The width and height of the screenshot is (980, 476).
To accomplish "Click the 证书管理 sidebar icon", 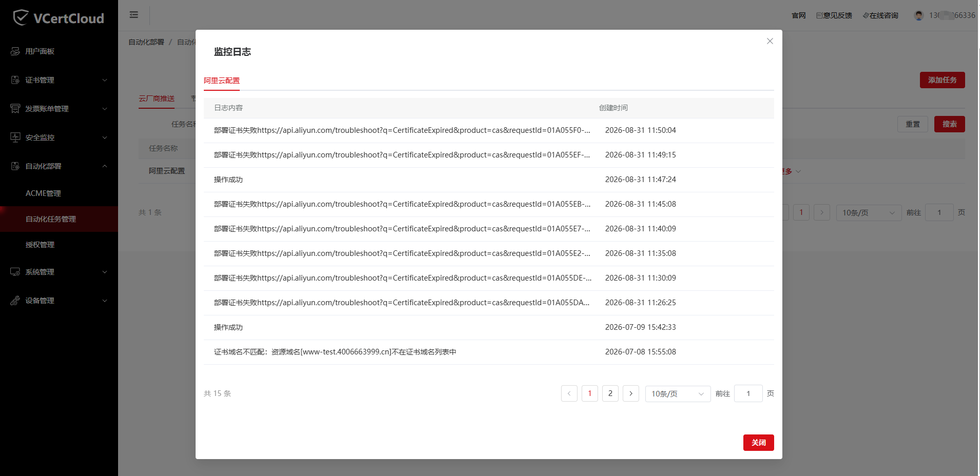I will tap(15, 80).
